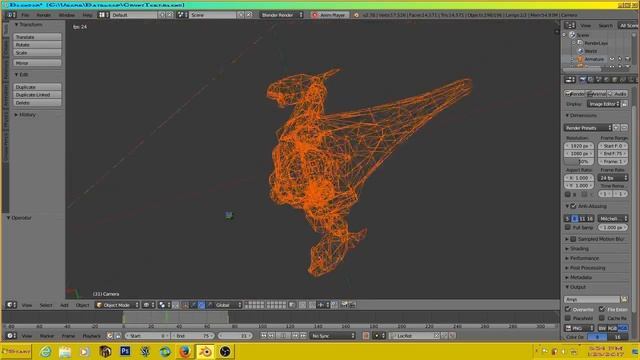Image resolution: width=640 pixels, height=360 pixels.
Task: Open the info header editor type icon
Action: 10,15
